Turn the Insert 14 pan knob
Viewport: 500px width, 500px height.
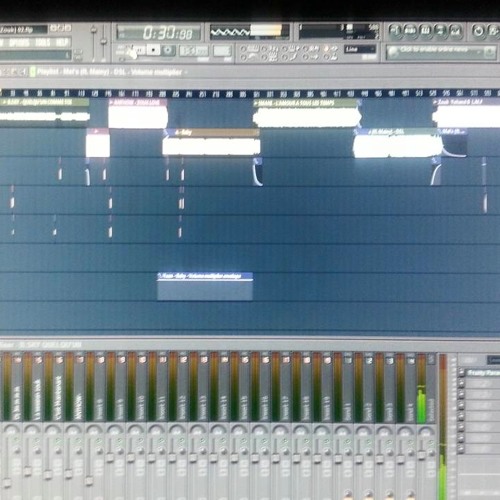[218, 430]
